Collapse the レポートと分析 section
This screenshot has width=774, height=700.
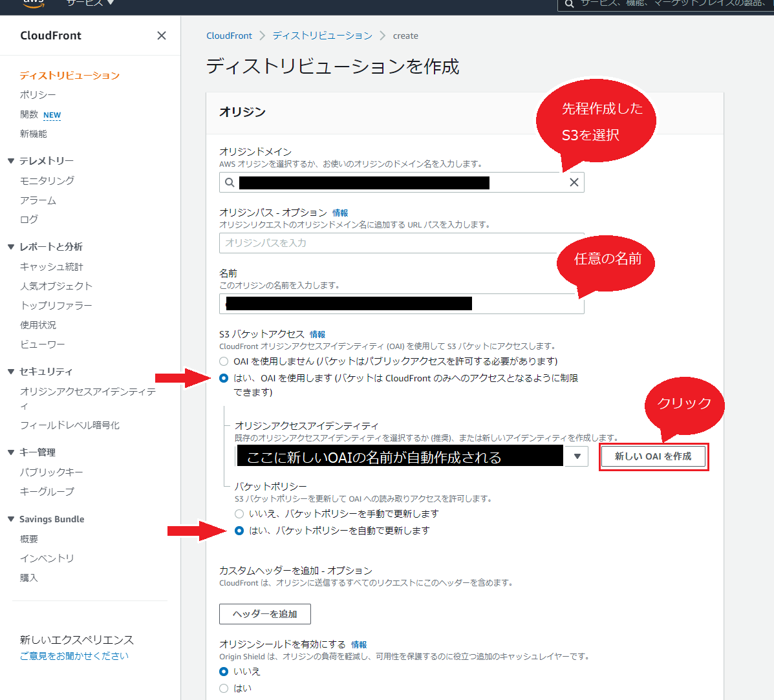(11, 247)
